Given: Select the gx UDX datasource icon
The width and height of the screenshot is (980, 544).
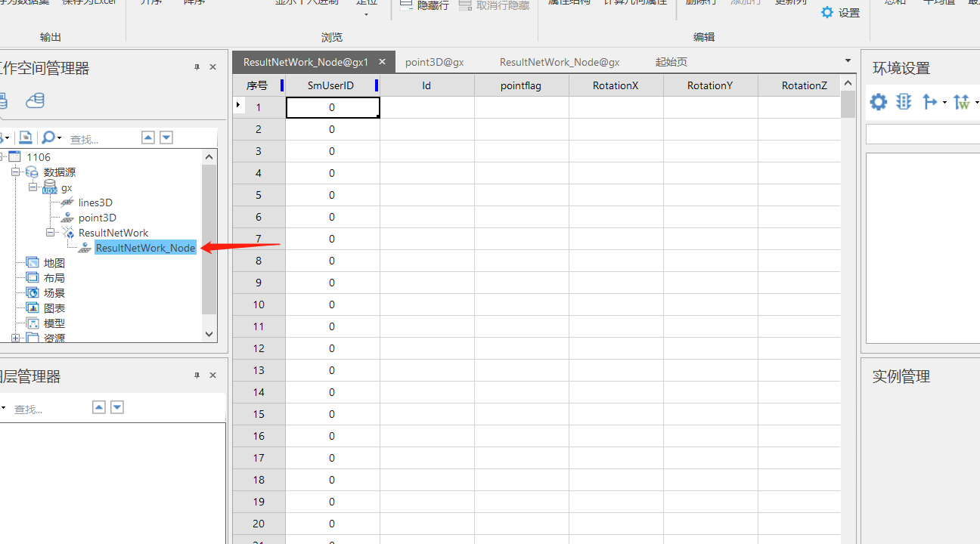Looking at the screenshot, I should [x=50, y=187].
